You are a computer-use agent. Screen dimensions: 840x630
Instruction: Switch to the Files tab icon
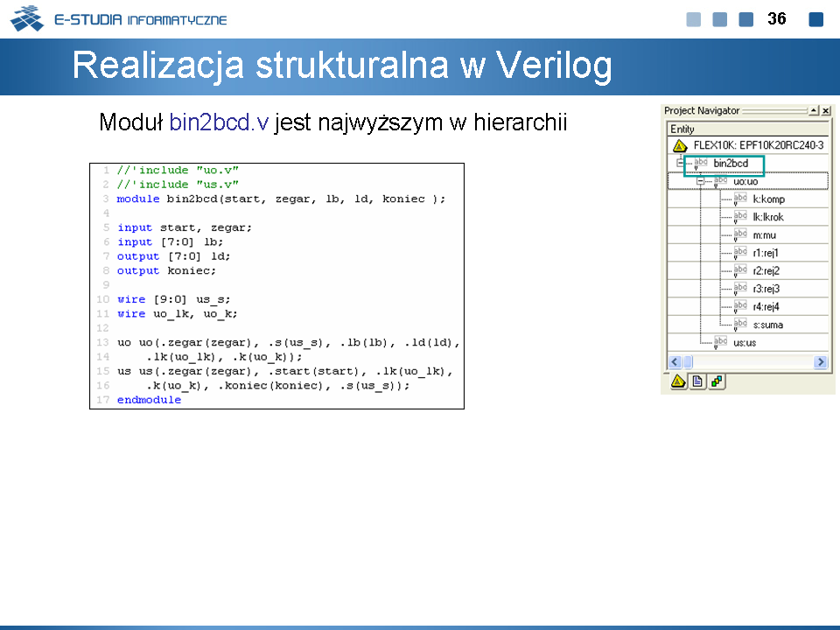(x=697, y=381)
